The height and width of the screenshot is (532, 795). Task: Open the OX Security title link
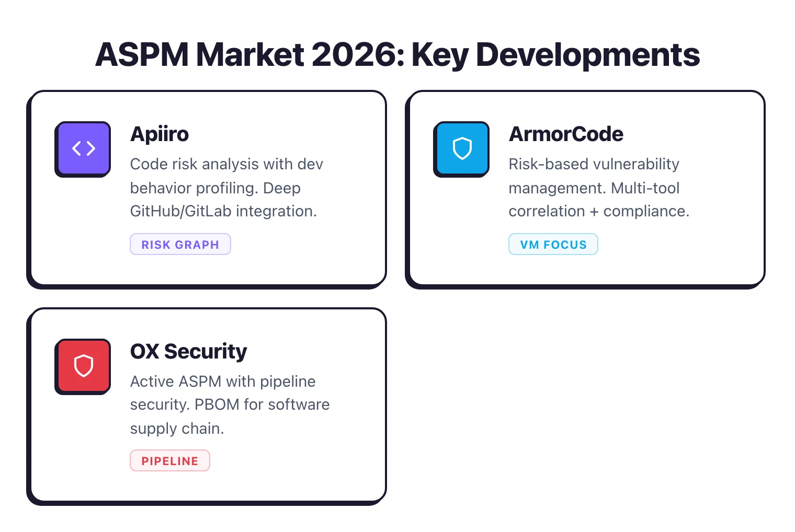click(188, 352)
